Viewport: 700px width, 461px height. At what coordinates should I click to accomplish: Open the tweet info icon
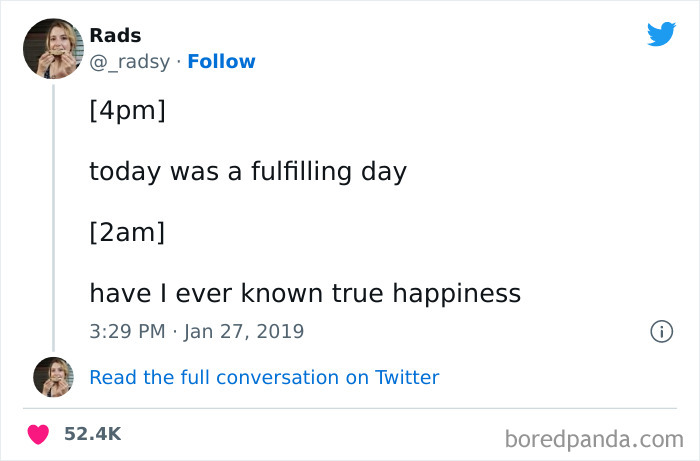[x=661, y=330]
